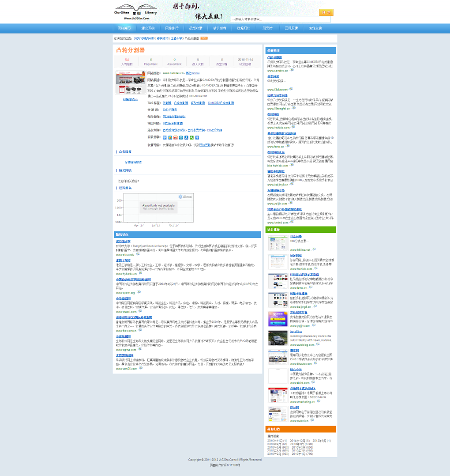This screenshot has height=476, width=450.
Task: Open the 2016年11月 (1) archive link
Action: click(277, 440)
